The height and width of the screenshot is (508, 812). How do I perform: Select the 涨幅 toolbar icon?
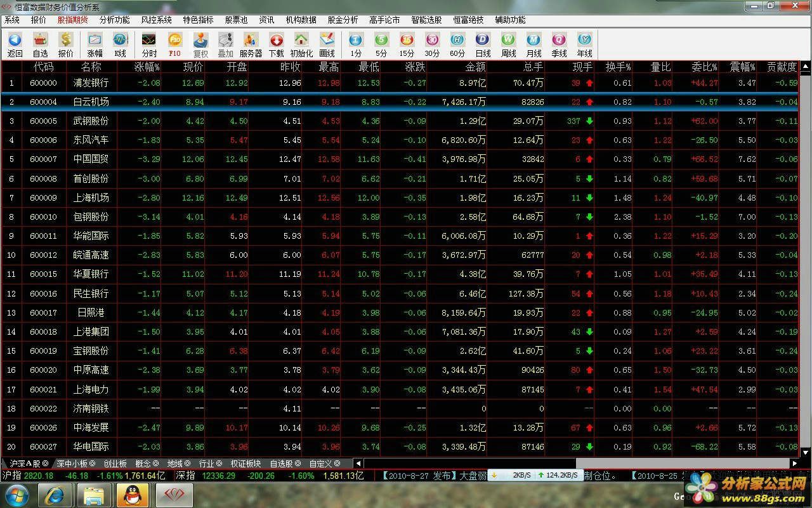95,44
